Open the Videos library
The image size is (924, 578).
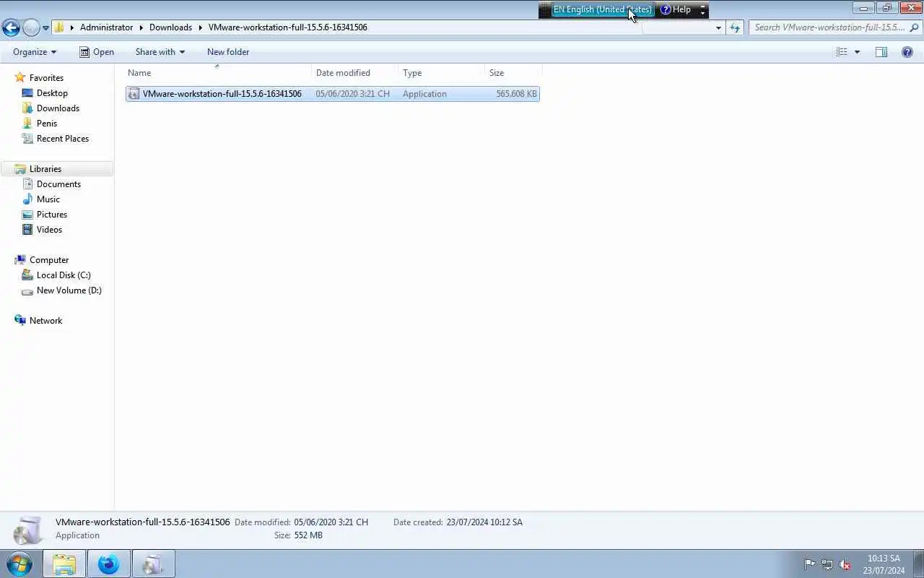49,230
